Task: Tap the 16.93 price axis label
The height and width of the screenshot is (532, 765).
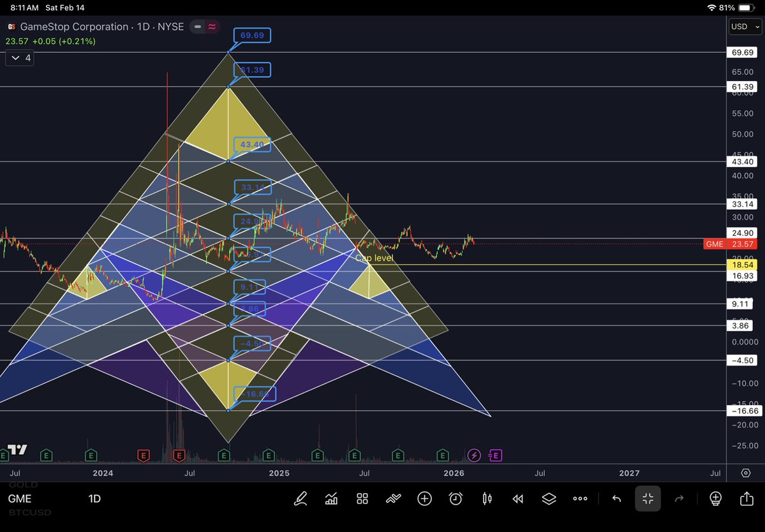Action: click(x=742, y=276)
